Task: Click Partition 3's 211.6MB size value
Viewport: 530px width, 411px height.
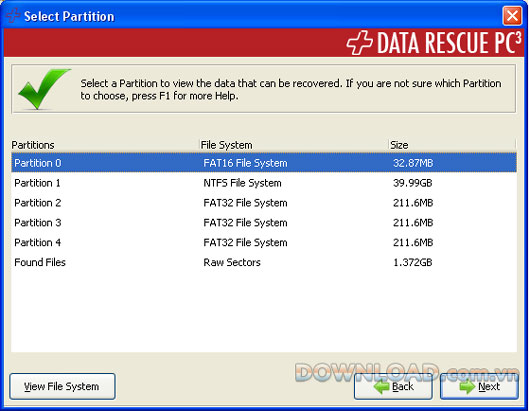Action: pos(413,223)
